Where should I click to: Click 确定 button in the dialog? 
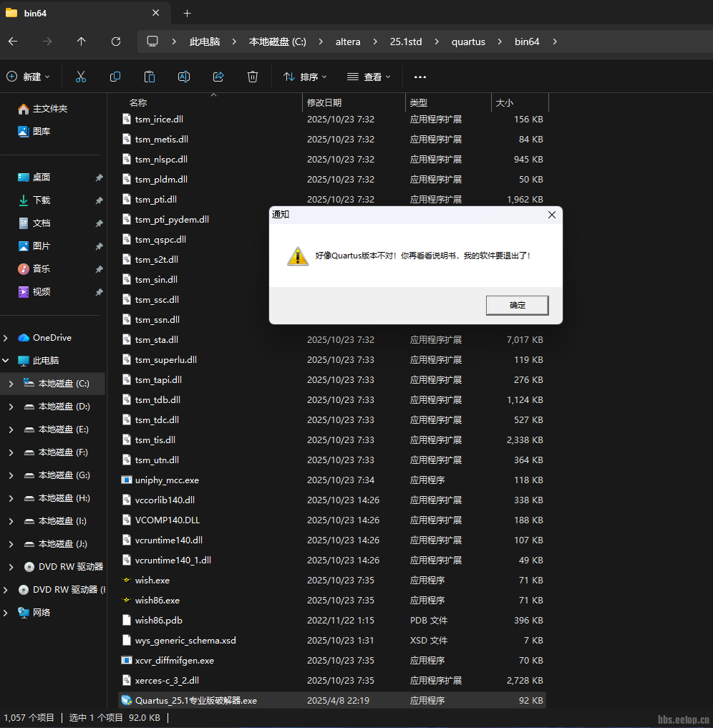pos(517,305)
